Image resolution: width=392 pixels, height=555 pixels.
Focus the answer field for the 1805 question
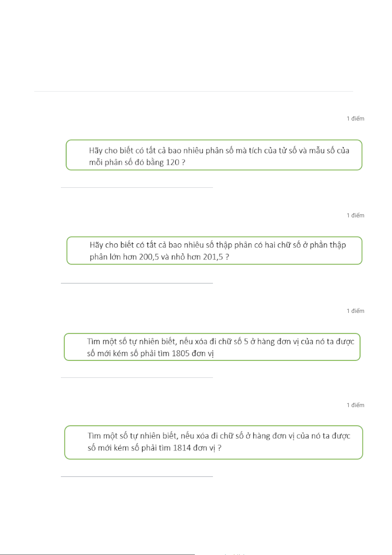137,374
